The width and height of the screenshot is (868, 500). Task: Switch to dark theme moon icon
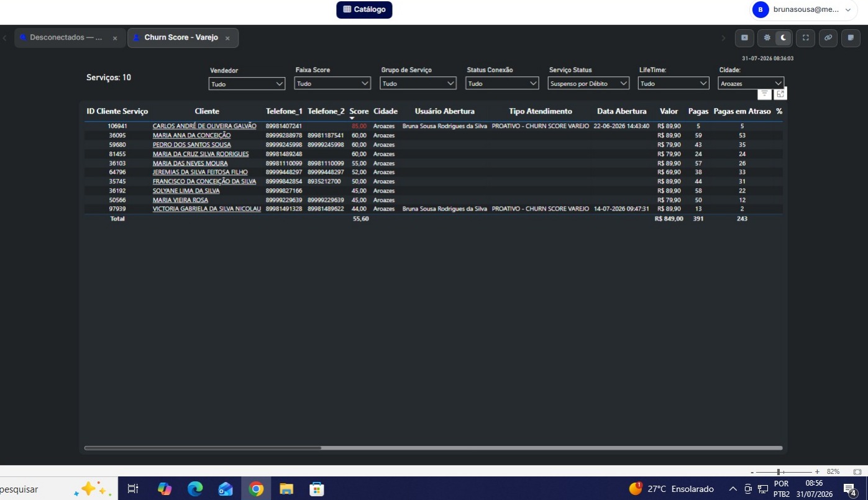[x=783, y=37]
